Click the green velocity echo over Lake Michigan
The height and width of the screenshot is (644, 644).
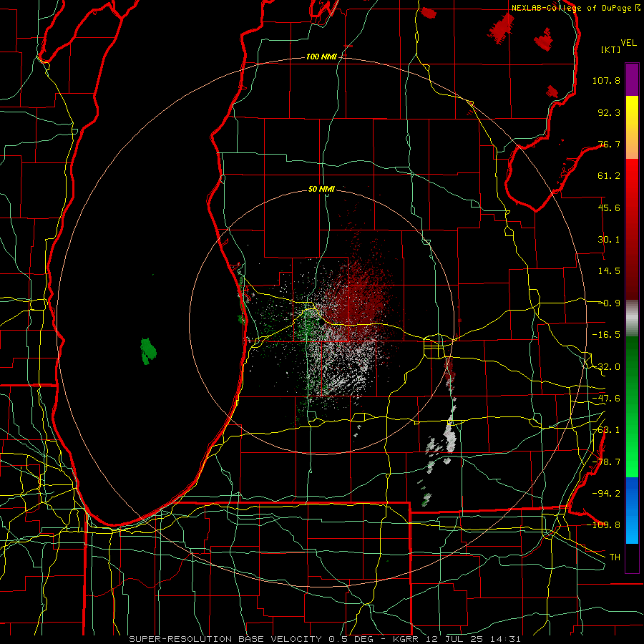(148, 351)
